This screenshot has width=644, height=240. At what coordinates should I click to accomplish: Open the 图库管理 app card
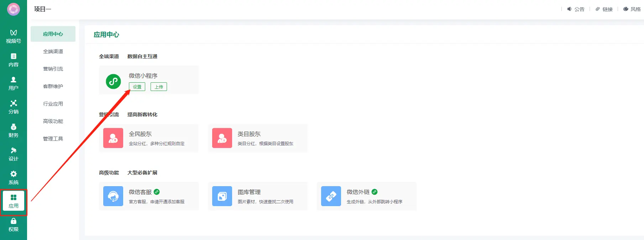point(257,196)
